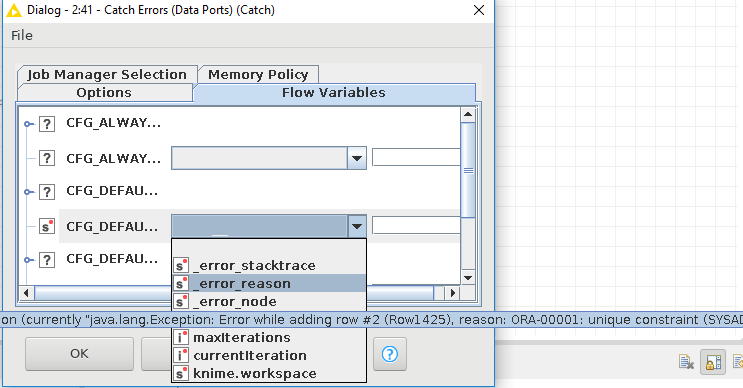Choose _error_reason from the list

[269, 283]
